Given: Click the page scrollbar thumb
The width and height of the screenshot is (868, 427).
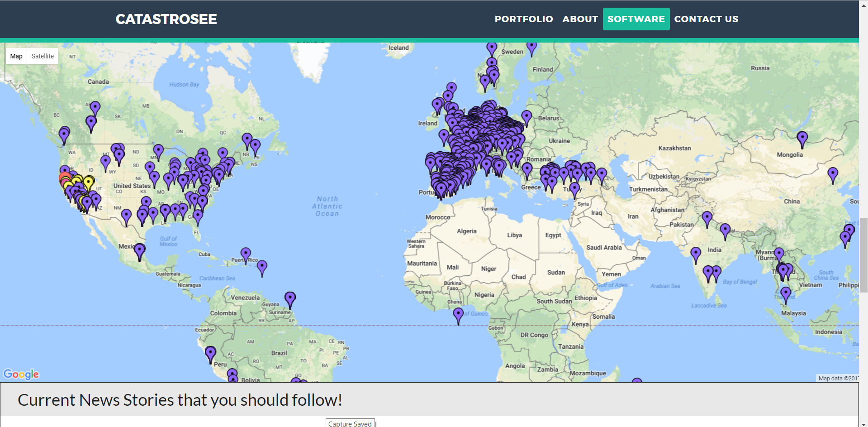Looking at the screenshot, I should pos(863,255).
